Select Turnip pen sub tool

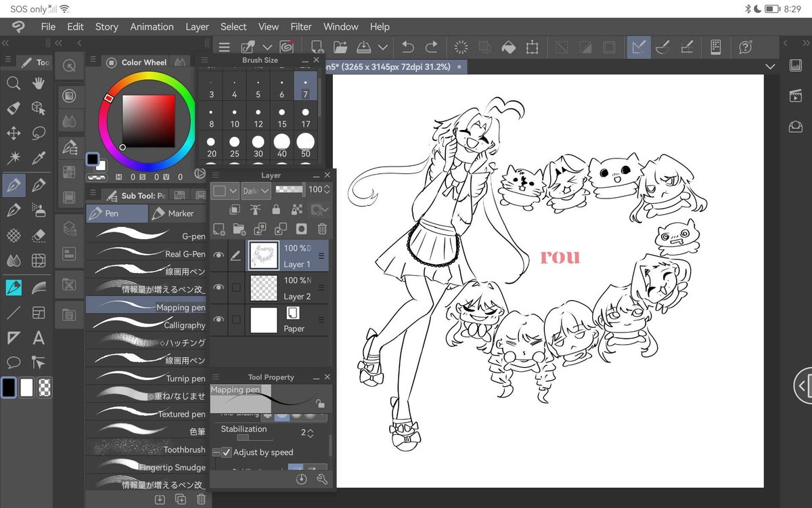click(x=146, y=378)
